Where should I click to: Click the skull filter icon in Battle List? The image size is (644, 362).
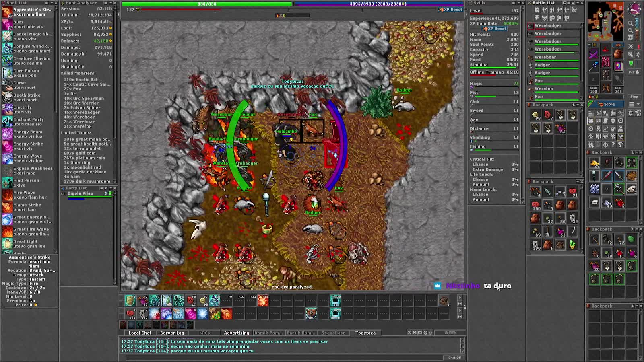(552, 18)
